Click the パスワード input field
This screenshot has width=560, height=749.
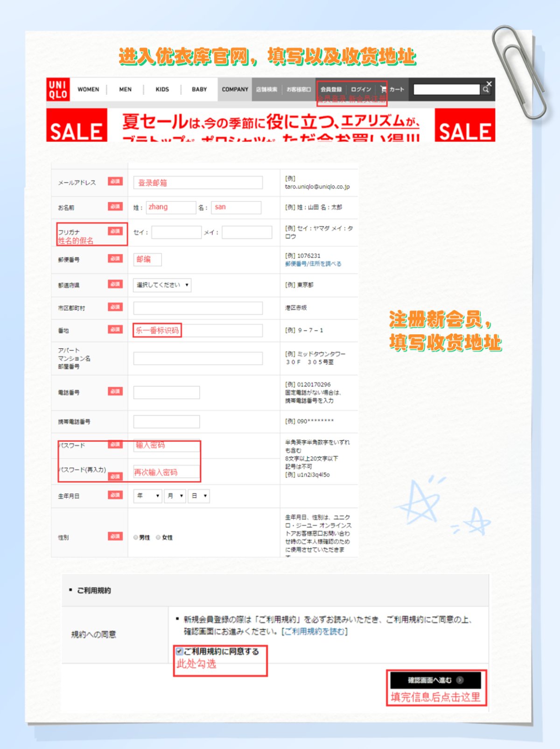(167, 445)
